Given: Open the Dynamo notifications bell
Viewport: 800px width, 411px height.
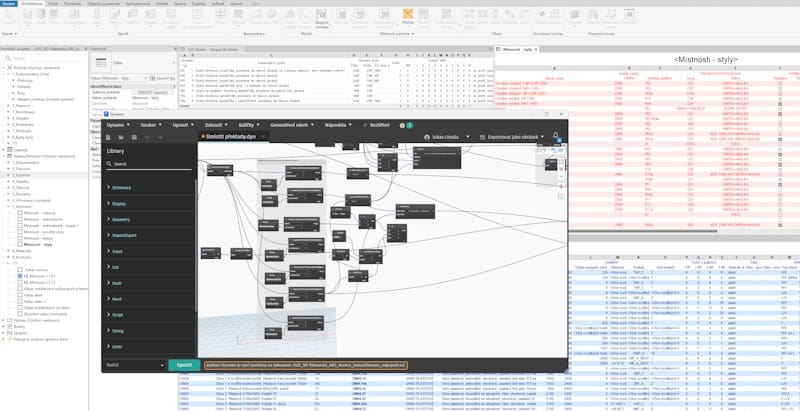Looking at the screenshot, I should 556,136.
